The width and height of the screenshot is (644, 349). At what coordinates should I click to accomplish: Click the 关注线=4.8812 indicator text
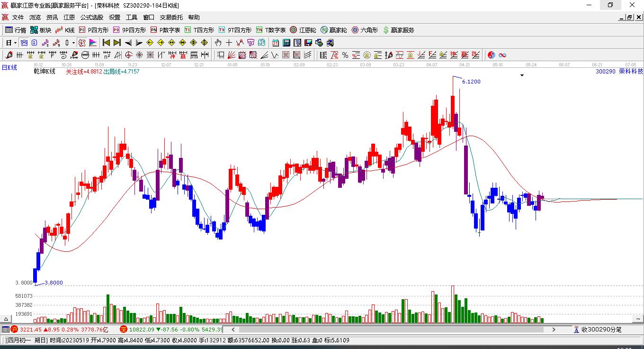tap(84, 72)
